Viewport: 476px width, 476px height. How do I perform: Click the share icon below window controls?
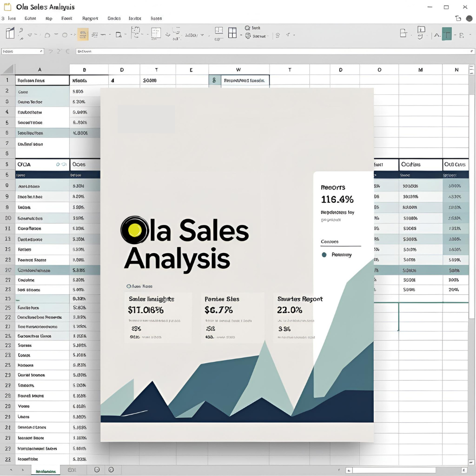click(x=458, y=19)
